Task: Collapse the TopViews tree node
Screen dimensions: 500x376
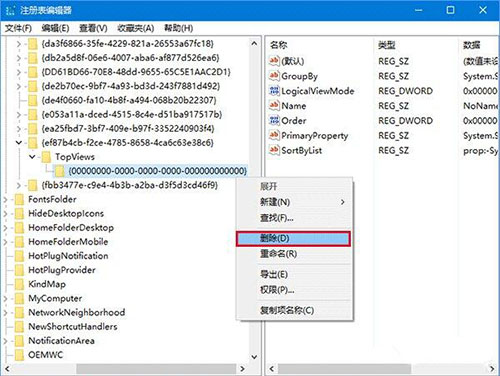Action: point(32,157)
